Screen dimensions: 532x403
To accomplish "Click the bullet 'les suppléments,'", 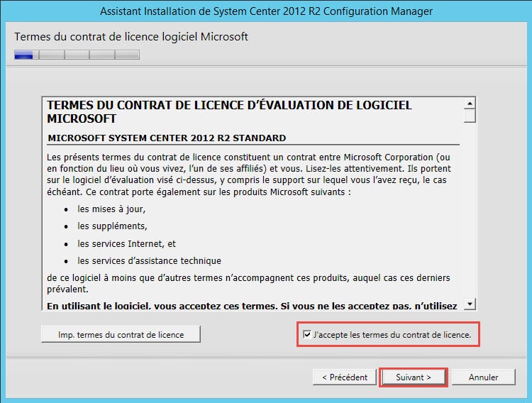I will click(112, 226).
